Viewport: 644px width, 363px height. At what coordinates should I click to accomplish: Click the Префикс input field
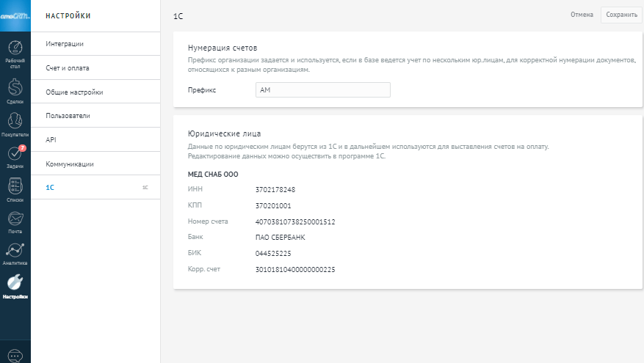[322, 89]
